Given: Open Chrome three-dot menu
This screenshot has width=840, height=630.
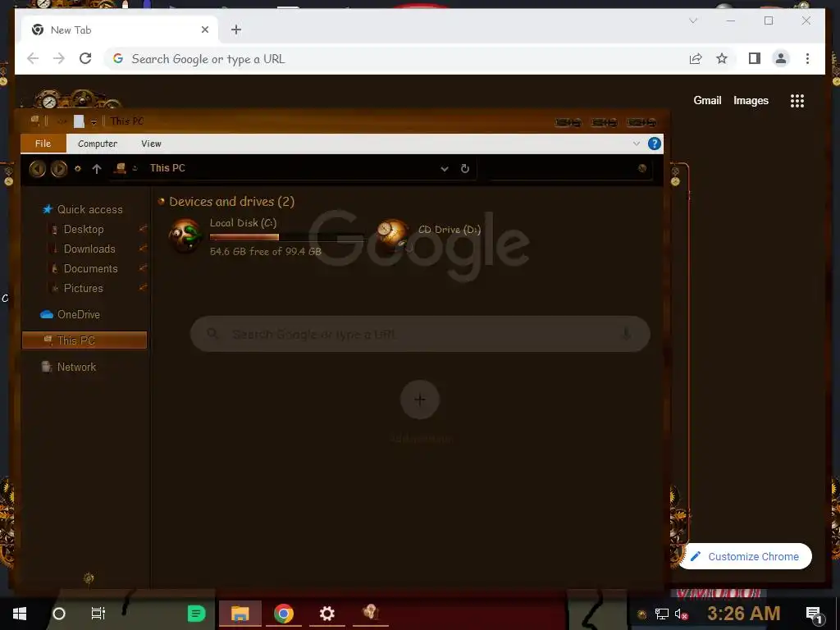Looking at the screenshot, I should click(807, 58).
